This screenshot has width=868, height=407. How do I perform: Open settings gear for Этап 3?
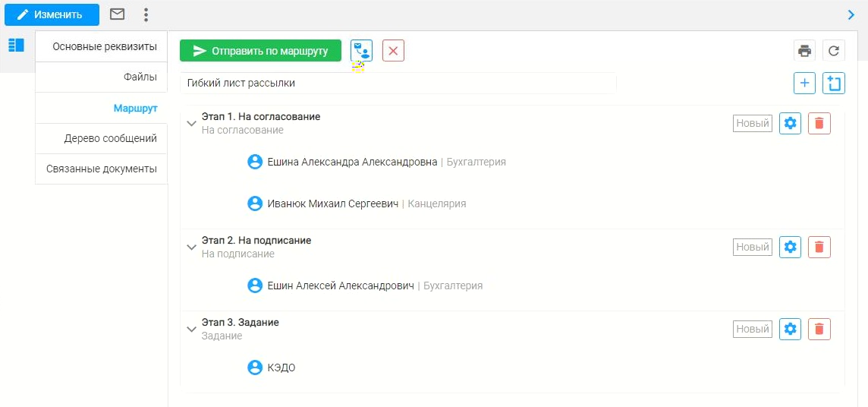[x=790, y=329]
